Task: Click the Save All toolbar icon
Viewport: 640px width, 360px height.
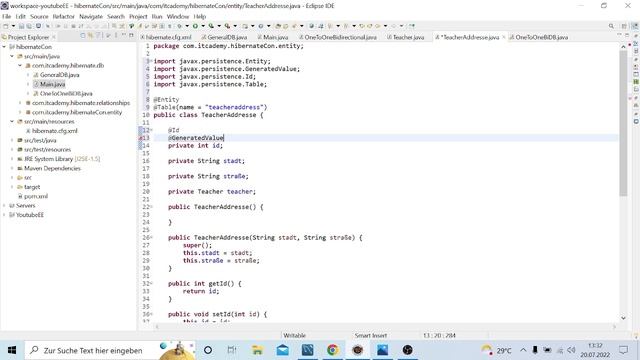Action: [29, 26]
